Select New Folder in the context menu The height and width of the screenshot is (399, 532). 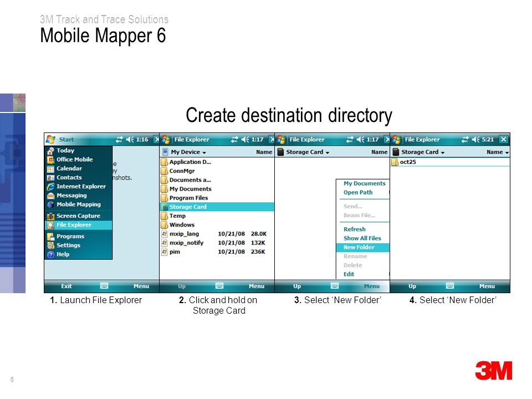pos(362,247)
